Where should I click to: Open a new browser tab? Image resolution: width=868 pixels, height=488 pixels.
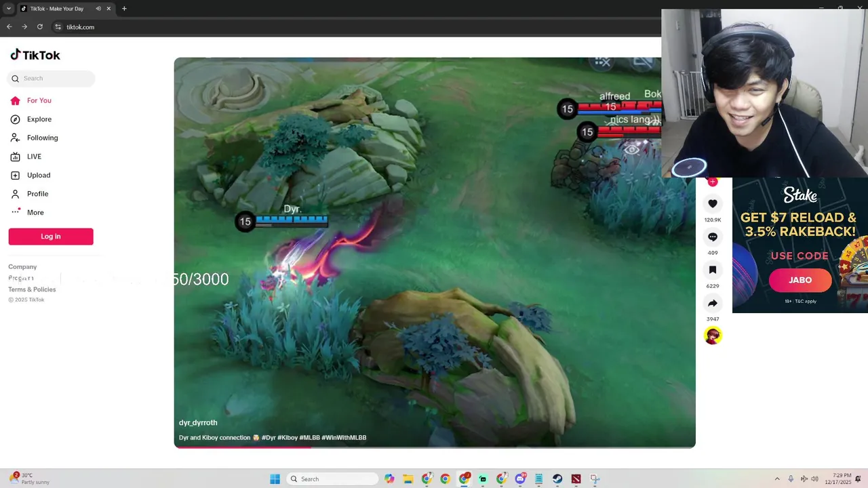coord(124,9)
